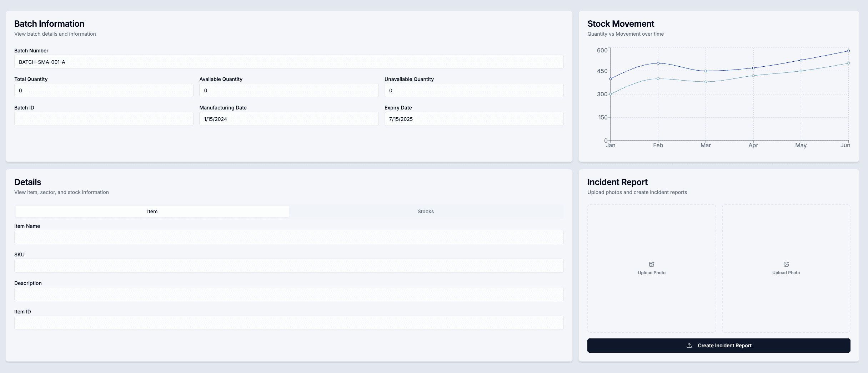
Task: Click the February peak point on the chart
Action: (658, 62)
